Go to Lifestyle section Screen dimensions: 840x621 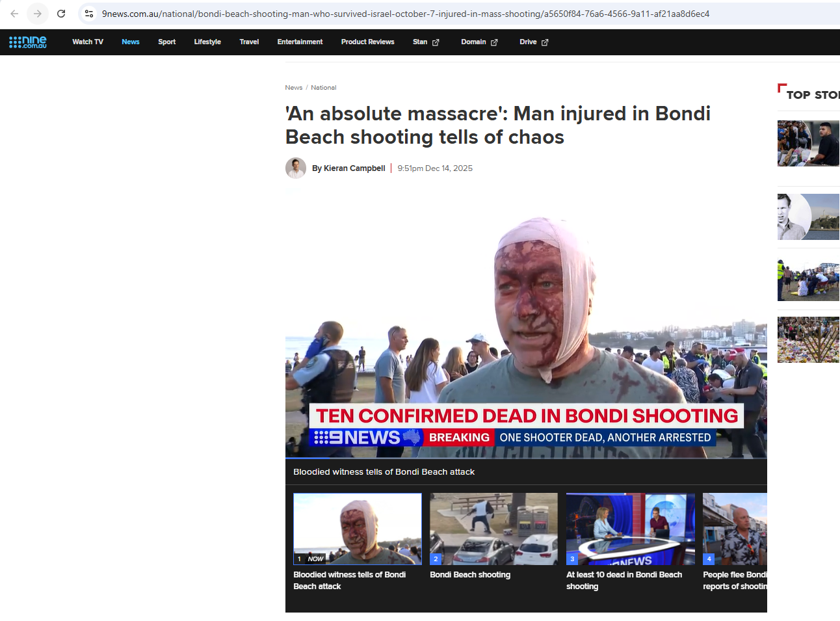tap(207, 42)
